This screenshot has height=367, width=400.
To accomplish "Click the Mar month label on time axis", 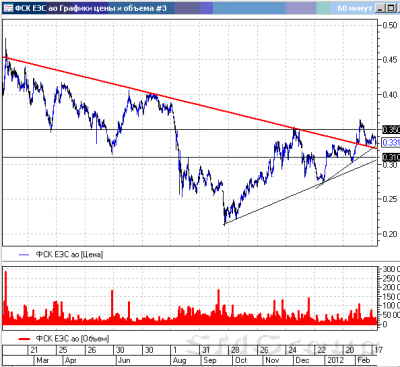I will pyautogui.click(x=43, y=360).
